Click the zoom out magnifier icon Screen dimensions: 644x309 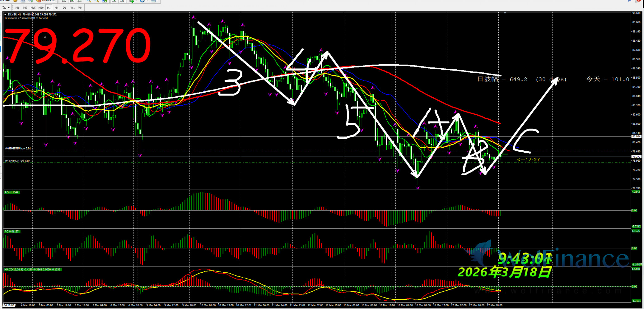pyautogui.click(x=96, y=1)
